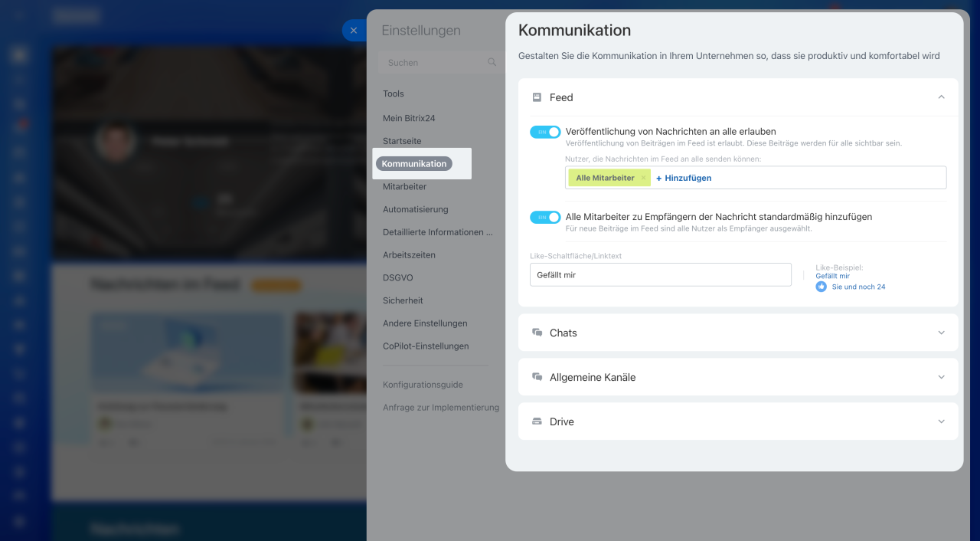Click the search magnifier icon
The height and width of the screenshot is (541, 980).
pos(492,62)
